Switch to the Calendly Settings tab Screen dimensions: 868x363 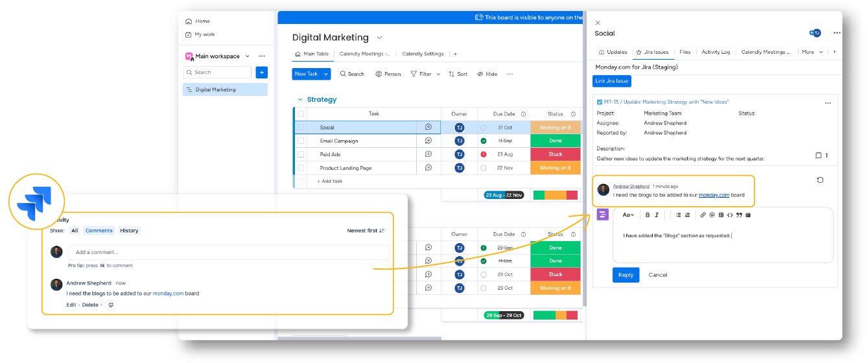(423, 54)
